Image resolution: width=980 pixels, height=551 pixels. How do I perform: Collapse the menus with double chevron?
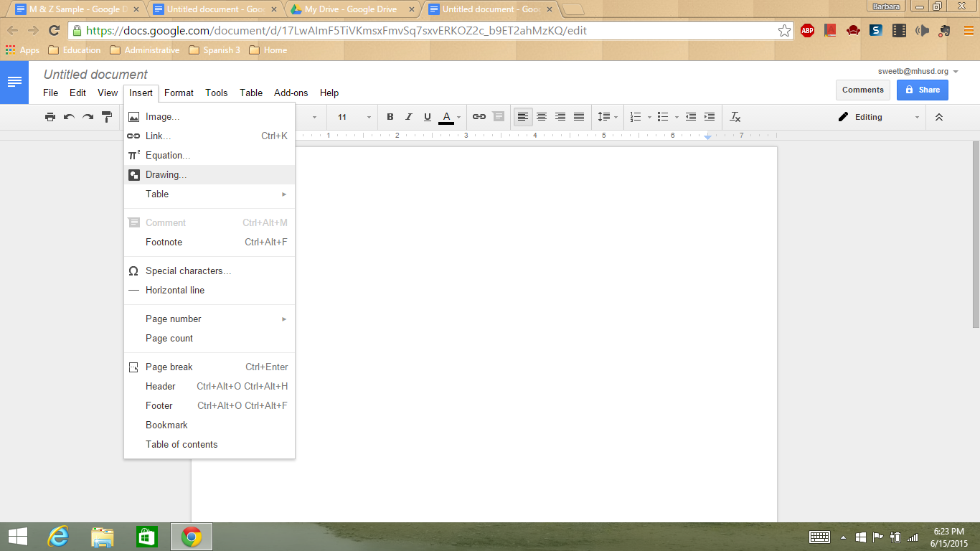click(938, 117)
